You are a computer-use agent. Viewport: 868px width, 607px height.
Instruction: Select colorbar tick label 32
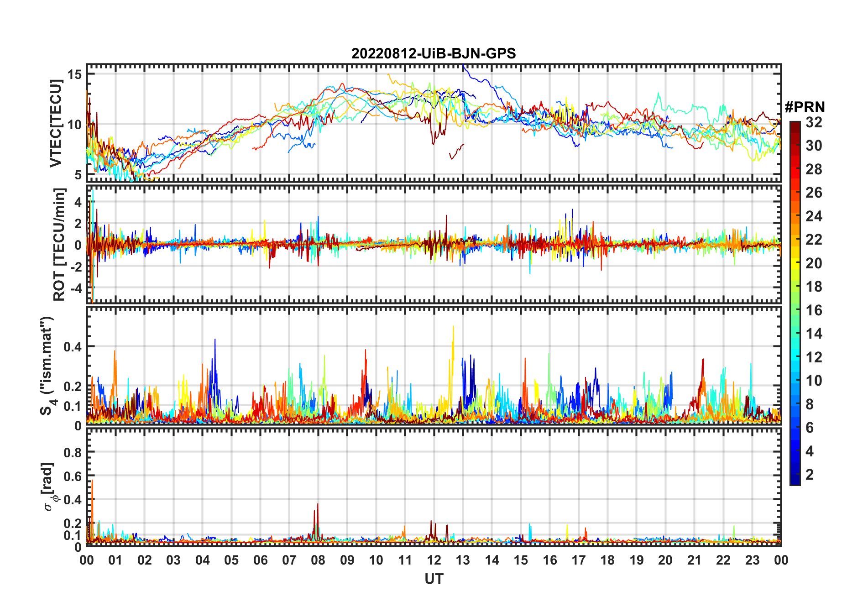[x=814, y=122]
